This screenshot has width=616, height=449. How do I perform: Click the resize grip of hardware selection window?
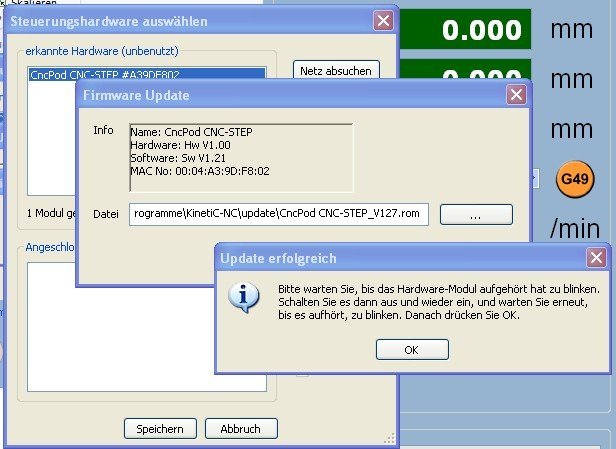point(390,439)
